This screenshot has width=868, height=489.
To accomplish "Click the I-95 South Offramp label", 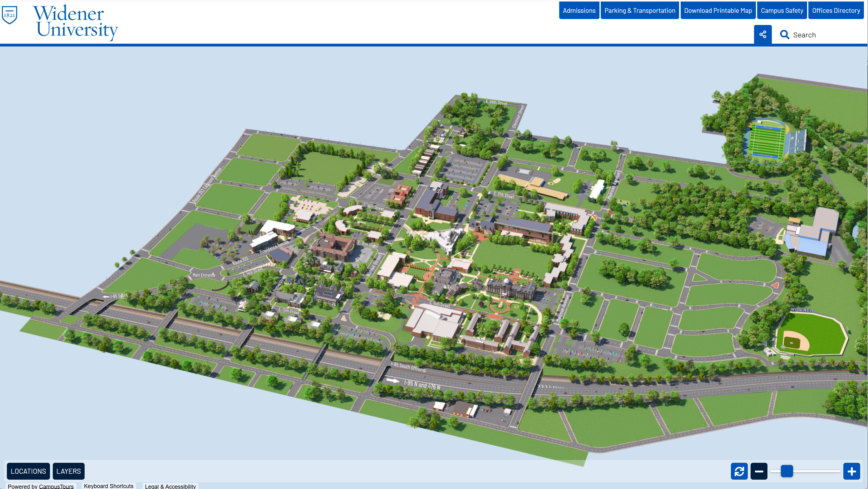I will [x=408, y=367].
